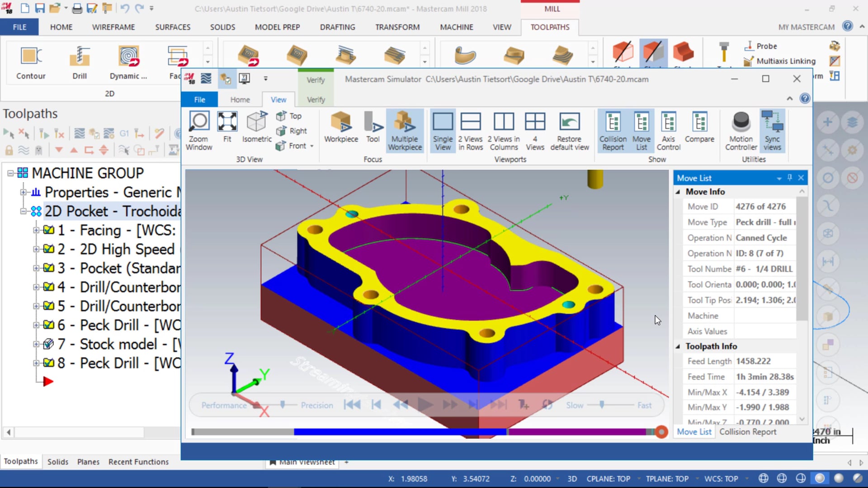Open the Home tab in simulator

(x=240, y=99)
